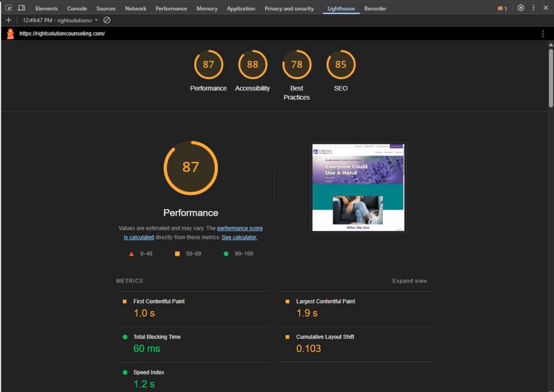Click Expand view in Metrics
The width and height of the screenshot is (554, 392).
point(410,281)
